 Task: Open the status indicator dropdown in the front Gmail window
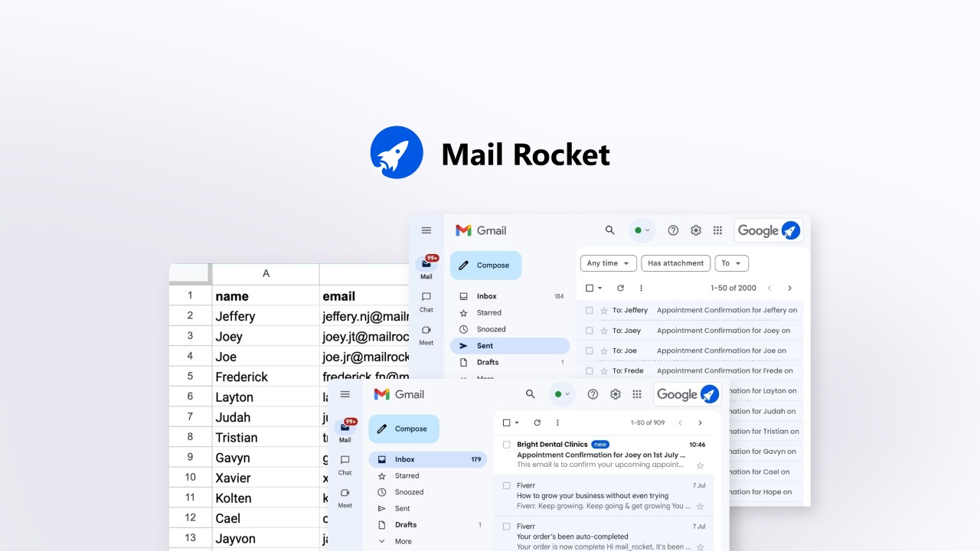[562, 394]
